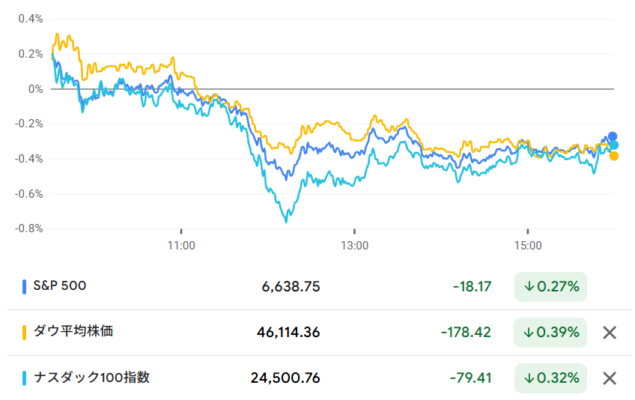Open the S&P 500 index link
Image resolution: width=635 pixels, height=400 pixels.
(x=60, y=286)
